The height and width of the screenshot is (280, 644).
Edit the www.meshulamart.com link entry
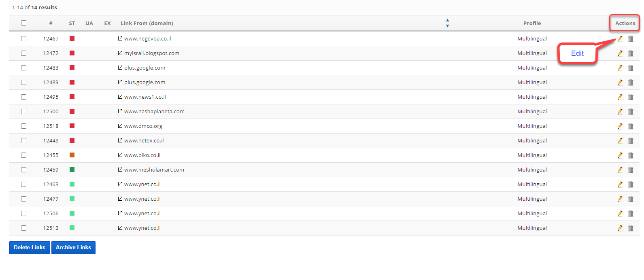(x=620, y=170)
